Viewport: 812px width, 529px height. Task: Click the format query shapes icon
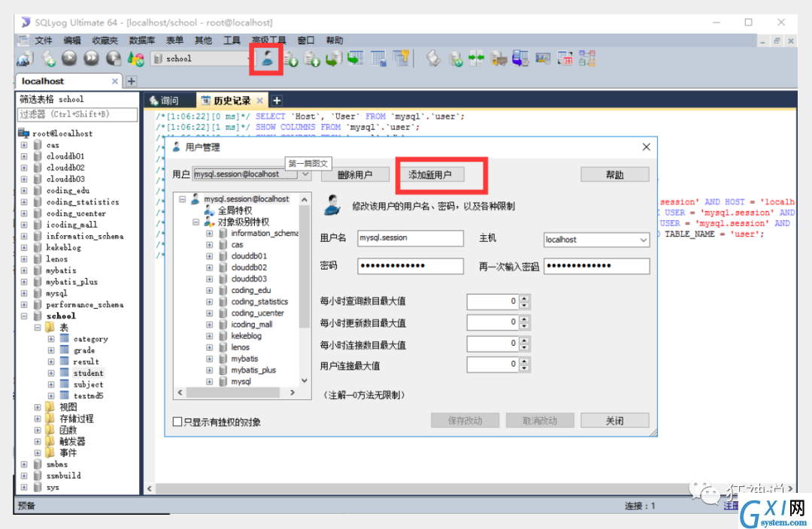pos(135,59)
